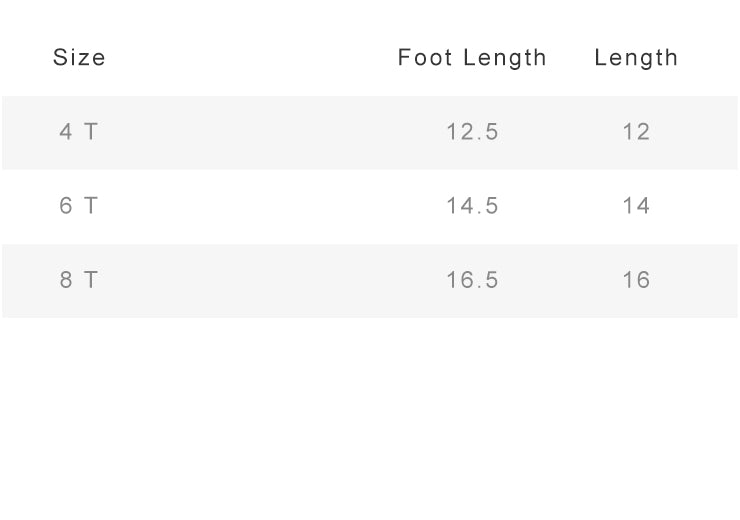Click the 12.5 foot length value
Viewport: 740px width, 520px height.
[472, 132]
